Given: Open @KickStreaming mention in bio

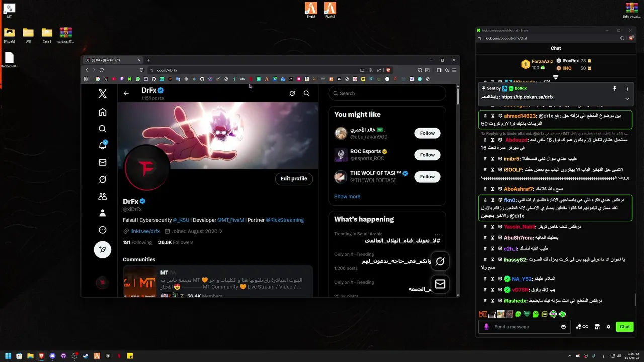Looking at the screenshot, I should [x=285, y=220].
